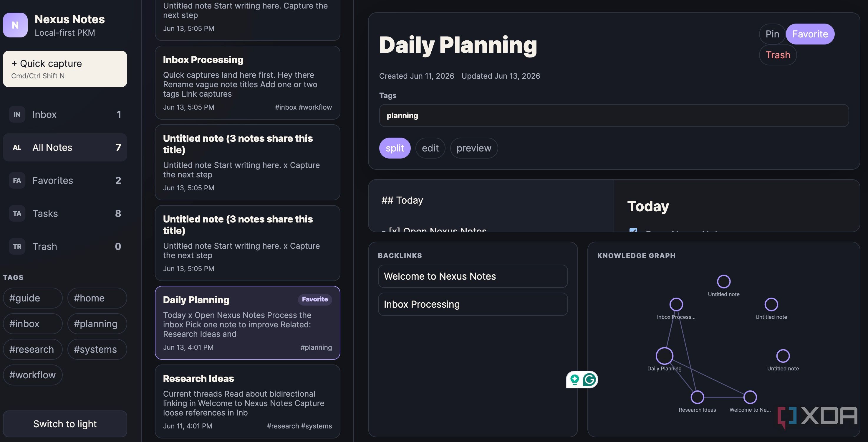Click the TR icon beside Trash
Image resolution: width=868 pixels, height=442 pixels.
pos(17,246)
